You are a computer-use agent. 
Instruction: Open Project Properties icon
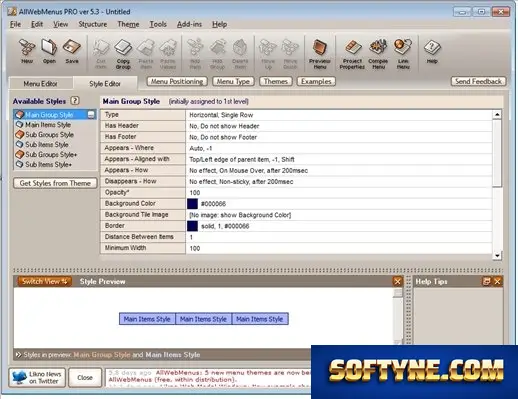click(x=352, y=54)
